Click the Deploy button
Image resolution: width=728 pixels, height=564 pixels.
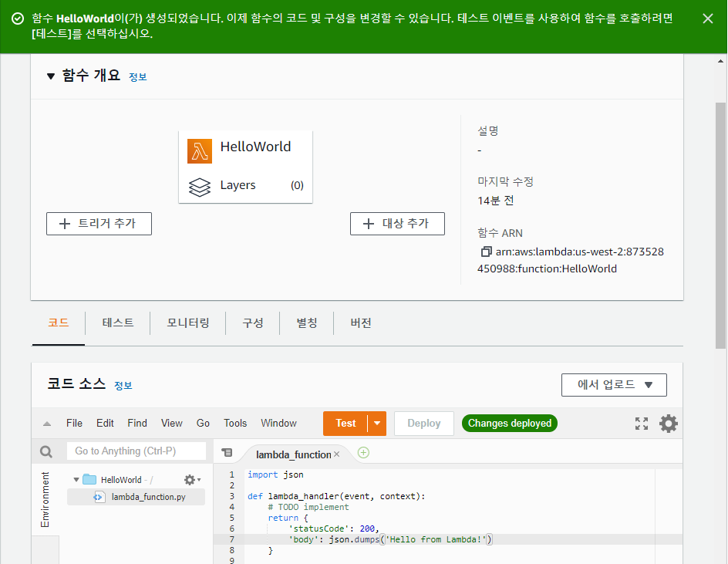click(x=424, y=424)
